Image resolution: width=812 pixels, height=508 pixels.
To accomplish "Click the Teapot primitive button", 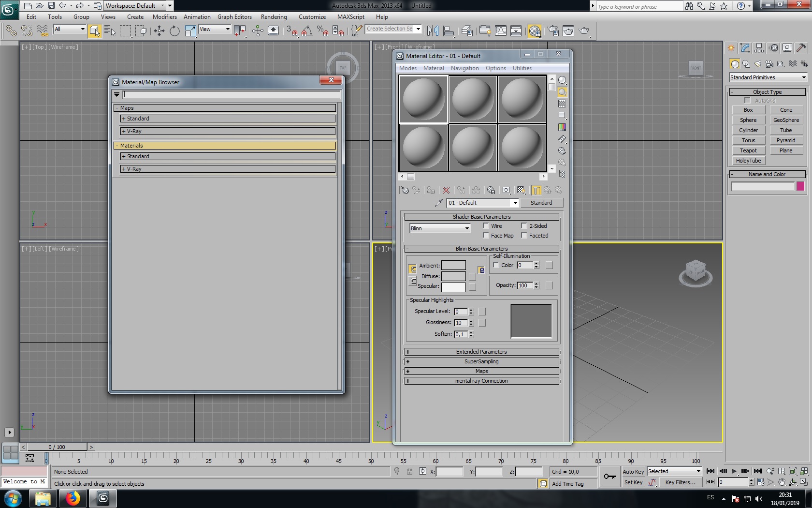I will [748, 150].
